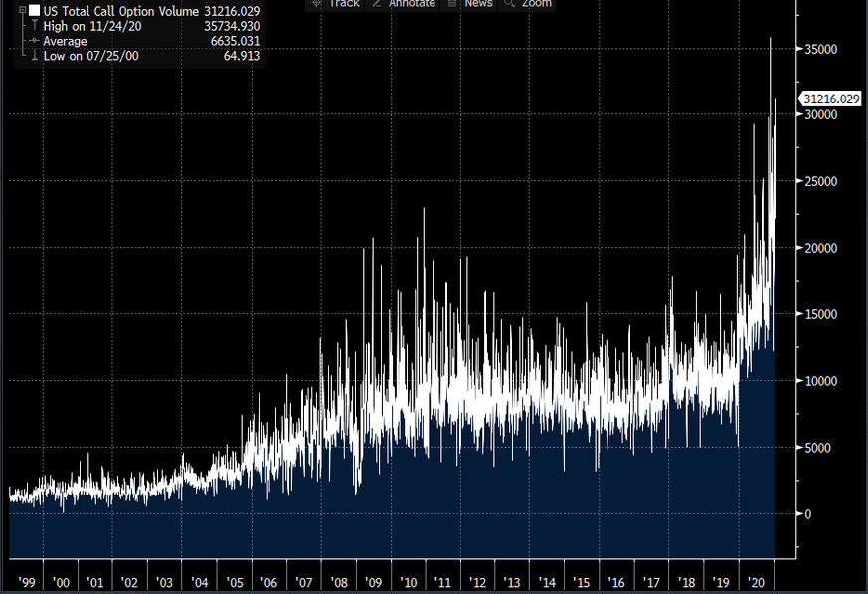
Task: Click the 31216.029 last-price flag on axis
Action: point(830,99)
